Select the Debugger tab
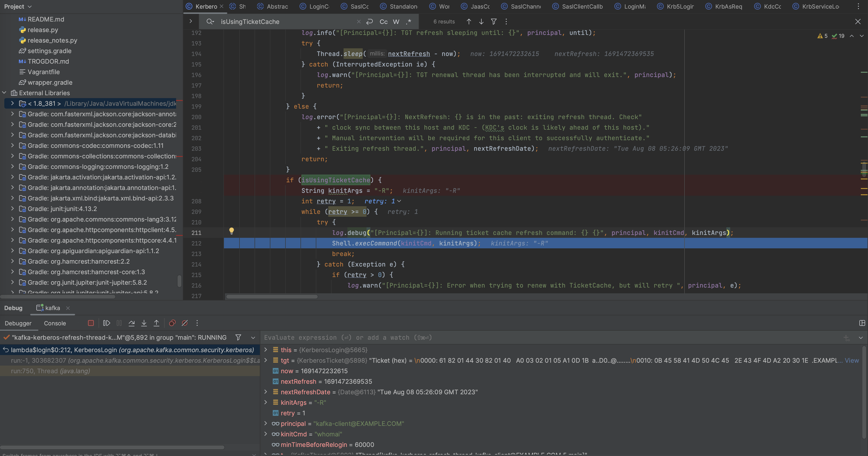 [x=18, y=323]
